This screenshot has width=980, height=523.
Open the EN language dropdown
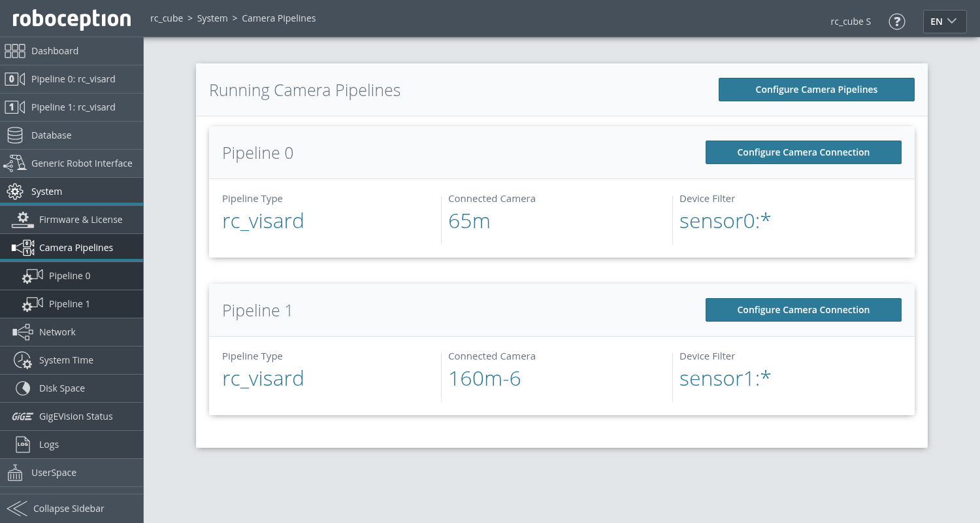[943, 21]
